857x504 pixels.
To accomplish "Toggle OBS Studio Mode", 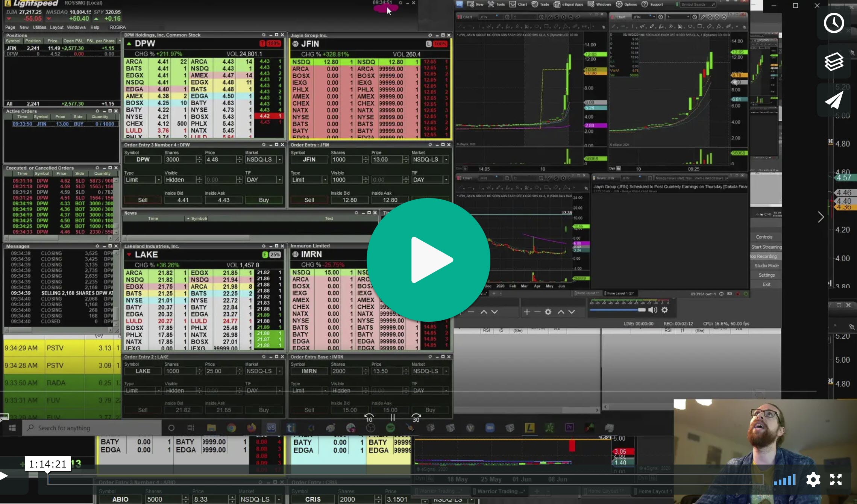I will tap(766, 266).
